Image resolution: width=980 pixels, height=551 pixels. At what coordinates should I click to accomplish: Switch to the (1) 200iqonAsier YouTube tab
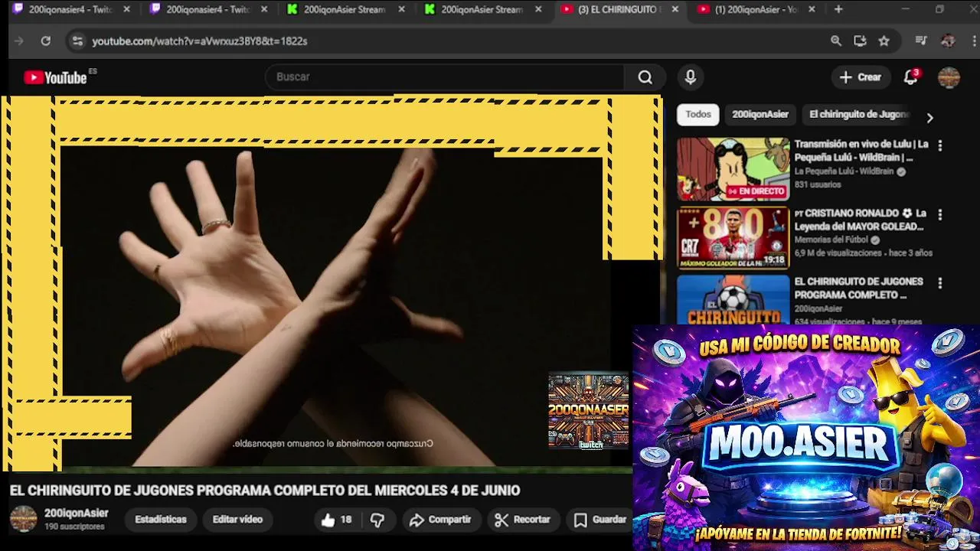click(x=756, y=9)
